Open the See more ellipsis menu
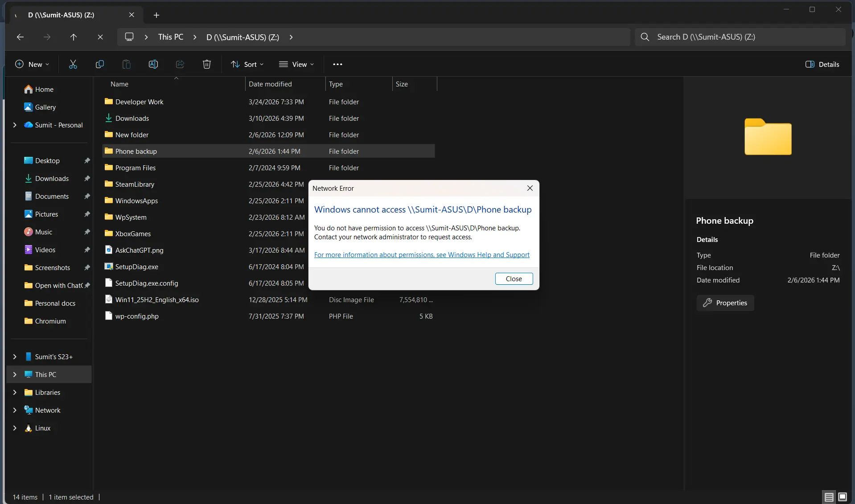Viewport: 855px width, 504px height. (x=337, y=64)
